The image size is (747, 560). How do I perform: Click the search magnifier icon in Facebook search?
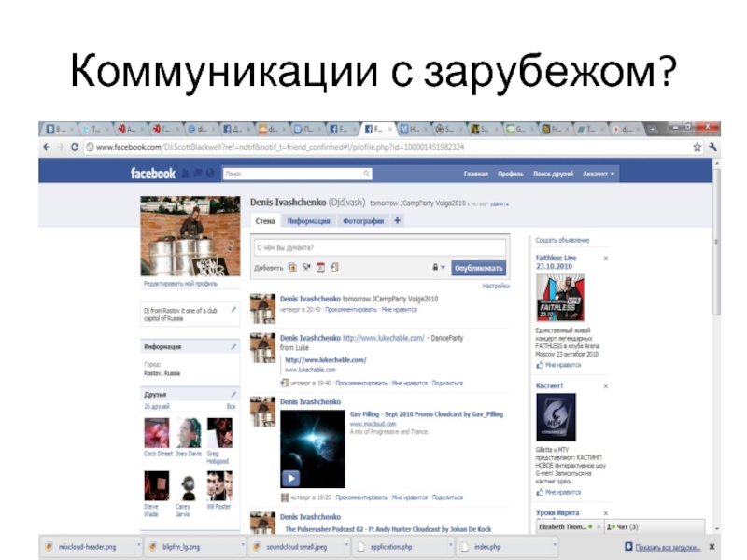366,174
